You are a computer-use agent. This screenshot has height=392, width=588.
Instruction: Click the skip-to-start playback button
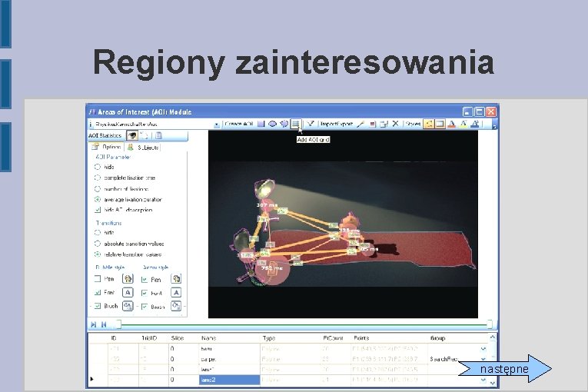click(x=104, y=324)
